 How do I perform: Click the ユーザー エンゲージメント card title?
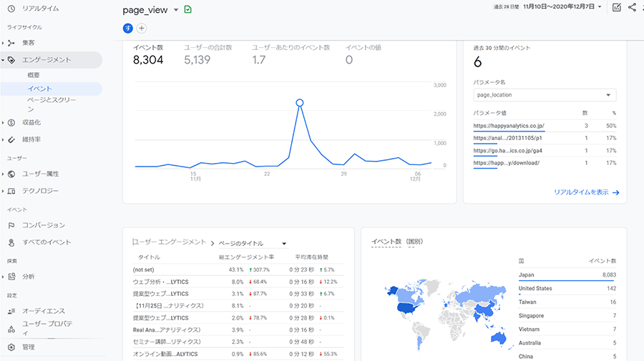[x=169, y=242]
